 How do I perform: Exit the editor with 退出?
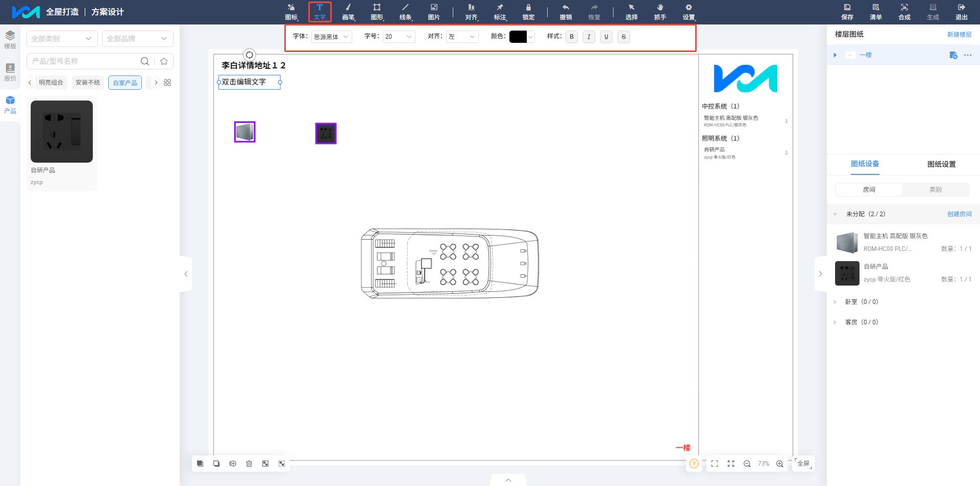[962, 12]
